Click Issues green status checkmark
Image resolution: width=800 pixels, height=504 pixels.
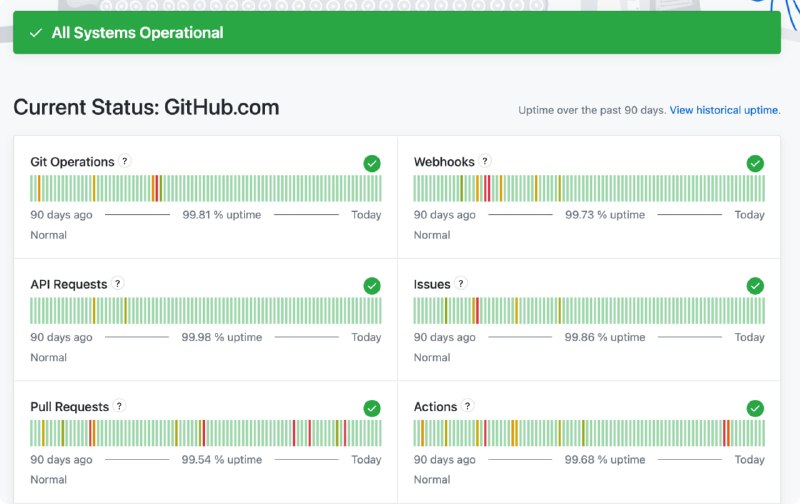click(755, 286)
